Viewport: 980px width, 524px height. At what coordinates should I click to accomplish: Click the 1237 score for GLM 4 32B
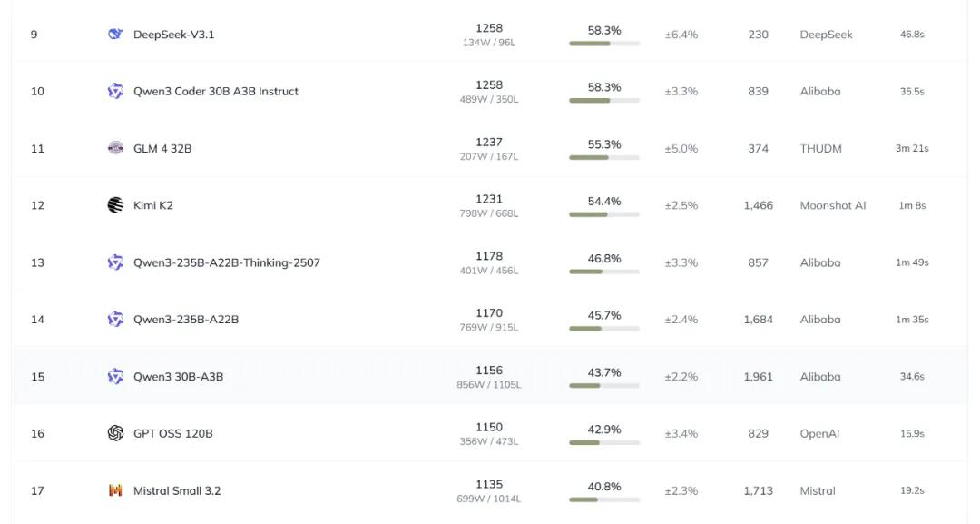(x=488, y=142)
